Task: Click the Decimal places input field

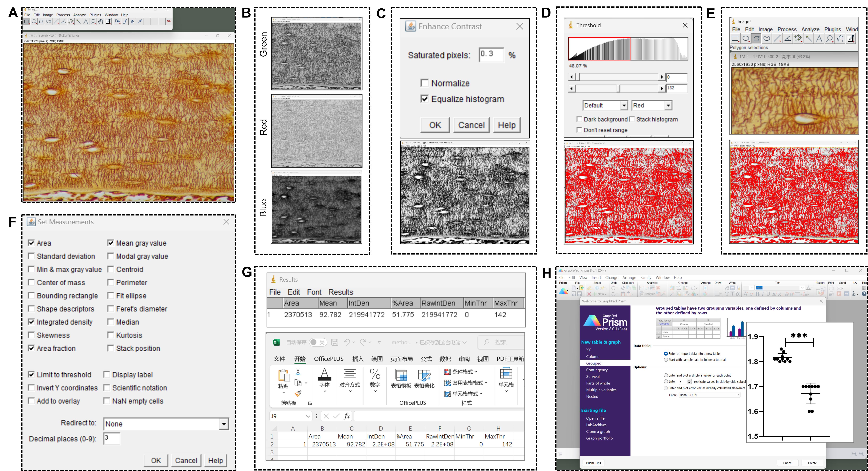Action: point(112,438)
